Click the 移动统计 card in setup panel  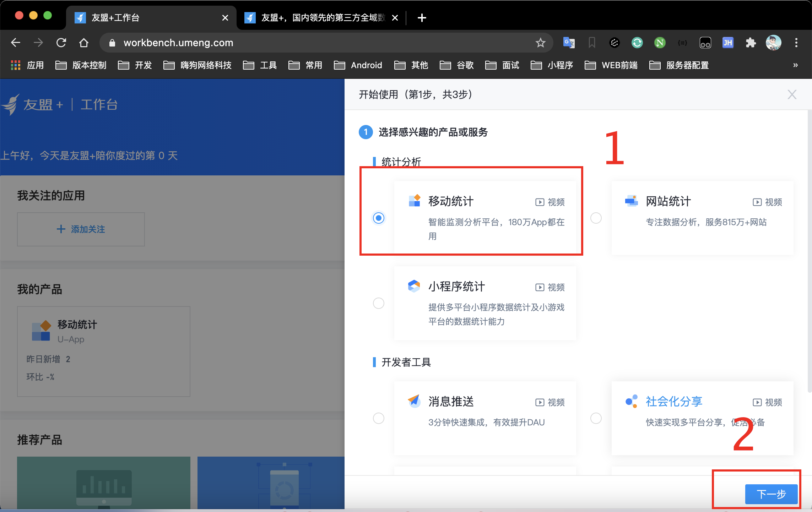485,218
